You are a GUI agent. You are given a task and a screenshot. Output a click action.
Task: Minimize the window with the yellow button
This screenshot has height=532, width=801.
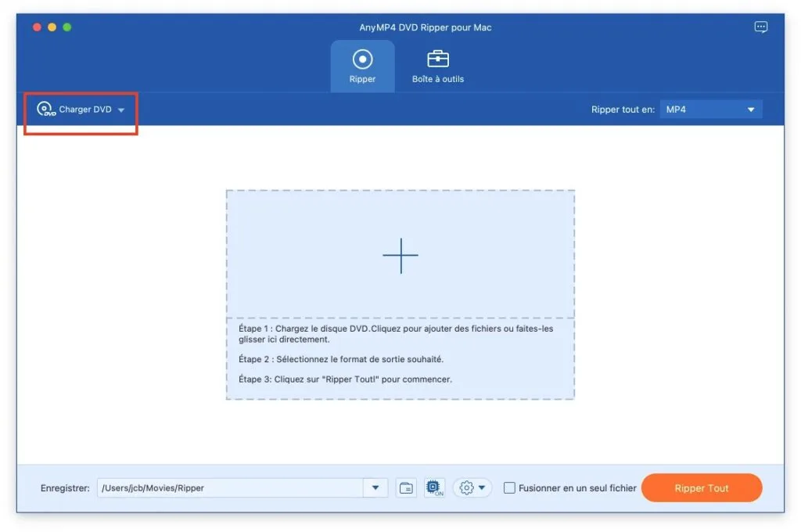pos(52,27)
